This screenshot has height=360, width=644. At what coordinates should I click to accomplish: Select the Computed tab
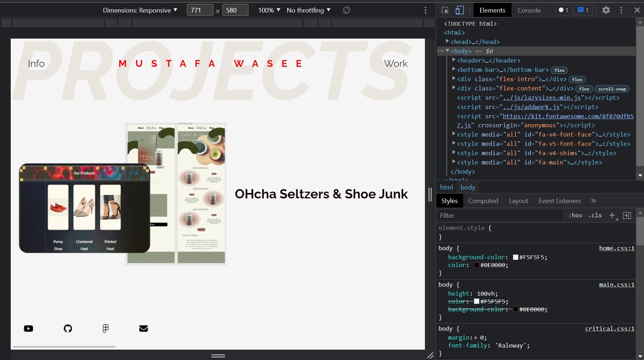click(483, 201)
